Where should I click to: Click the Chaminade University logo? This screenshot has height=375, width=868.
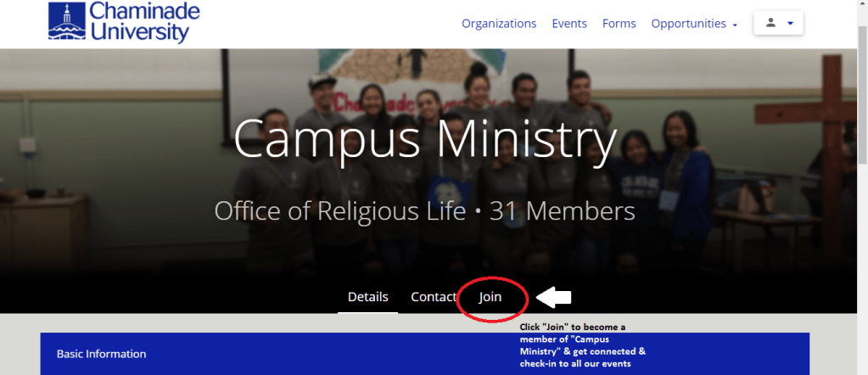click(x=123, y=22)
